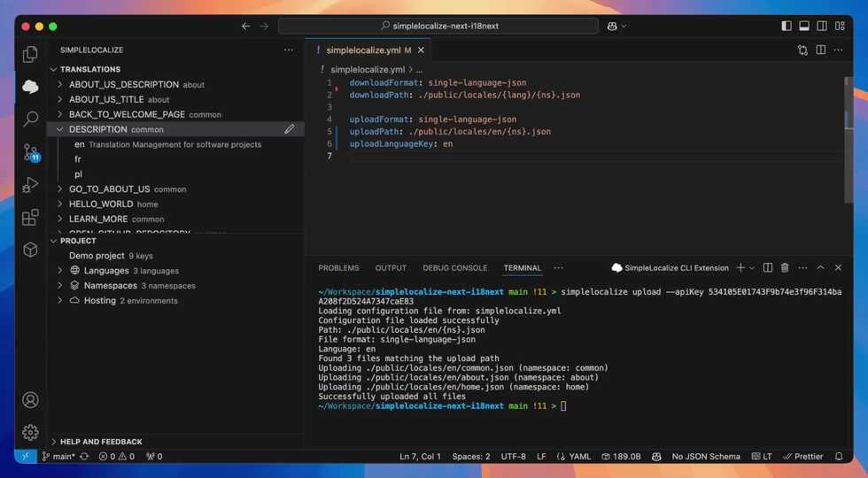Click the edit pencil on DESCRIPTION key
This screenshot has height=478, width=868.
coord(290,129)
